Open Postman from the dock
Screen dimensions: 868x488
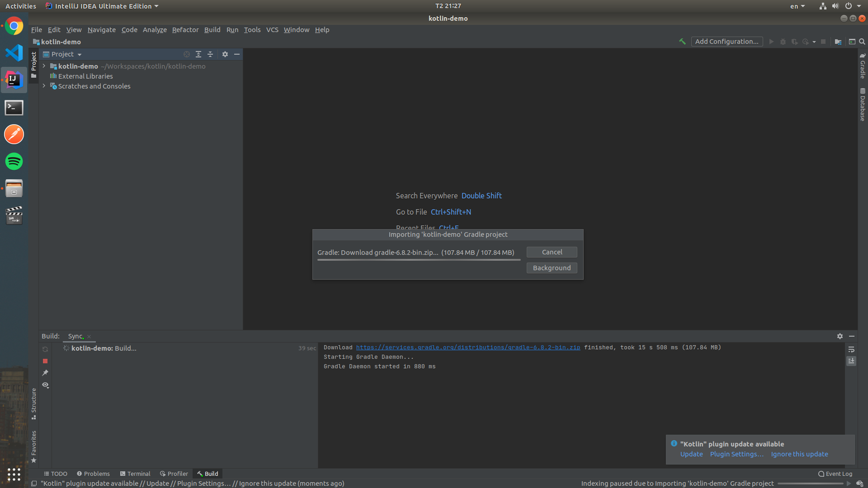pos(14,134)
